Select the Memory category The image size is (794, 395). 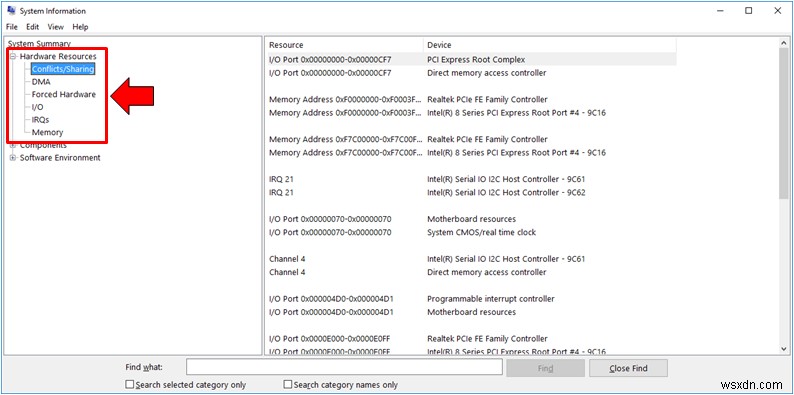(x=47, y=132)
